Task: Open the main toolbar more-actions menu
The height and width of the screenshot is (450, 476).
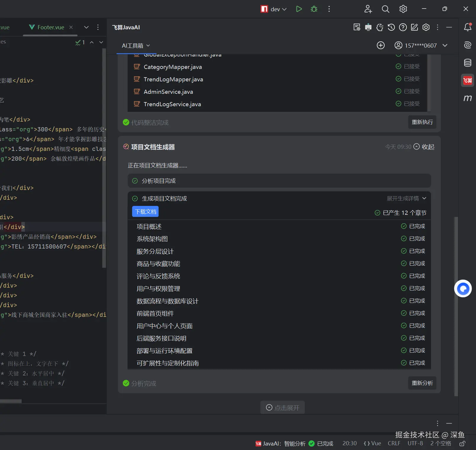Action: tap(329, 9)
